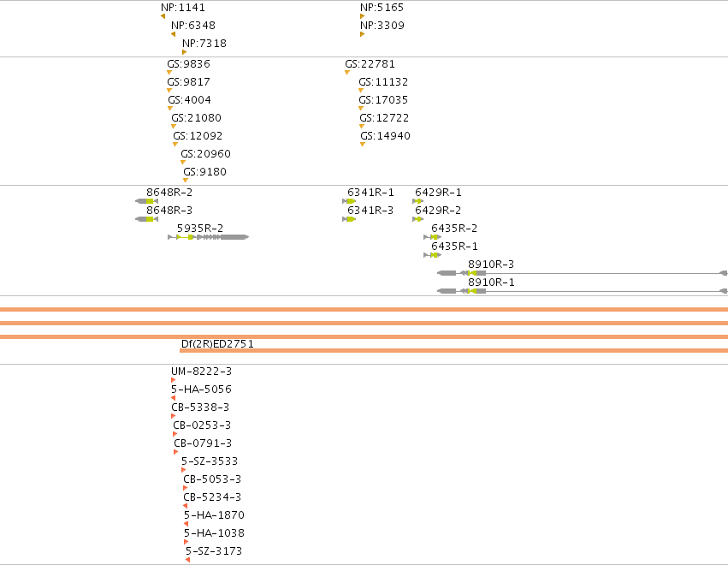
Task: Select the GS:9836 triangle marker
Action: coord(169,73)
